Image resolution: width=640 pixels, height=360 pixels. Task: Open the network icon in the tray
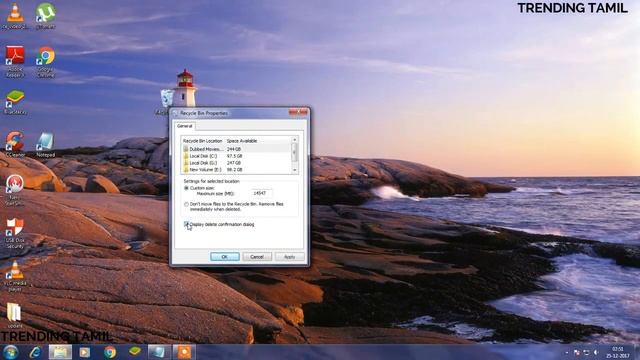[x=586, y=352]
